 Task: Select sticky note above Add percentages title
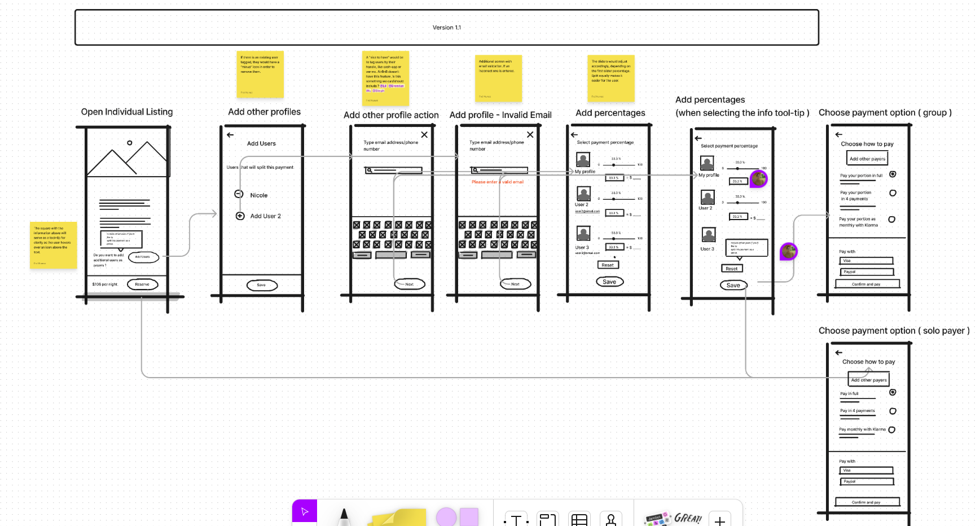(x=611, y=78)
